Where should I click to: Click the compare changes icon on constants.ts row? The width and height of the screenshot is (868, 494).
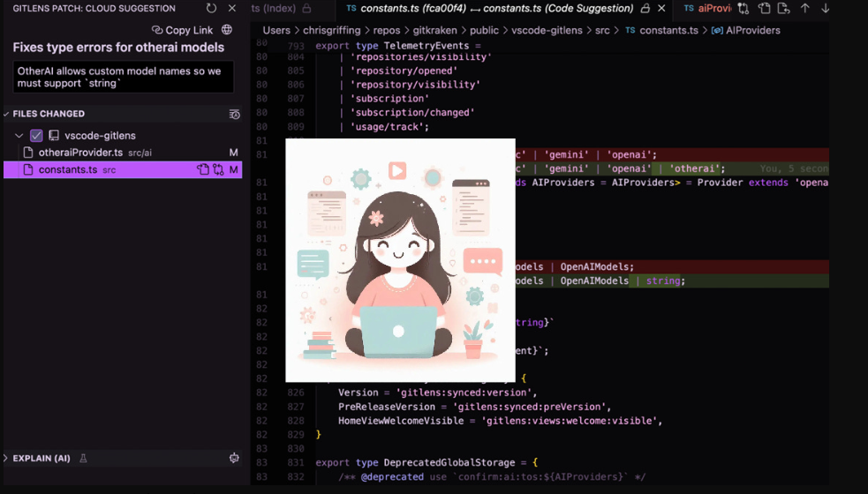pyautogui.click(x=218, y=169)
